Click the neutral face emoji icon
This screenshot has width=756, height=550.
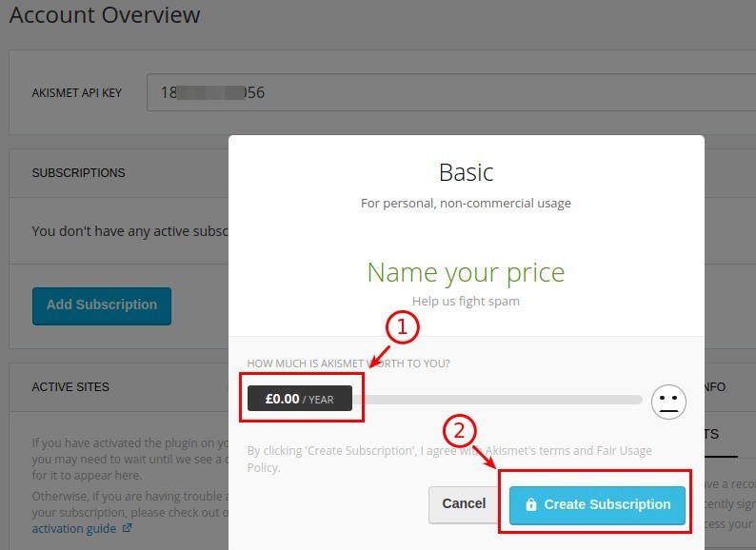[x=668, y=401]
